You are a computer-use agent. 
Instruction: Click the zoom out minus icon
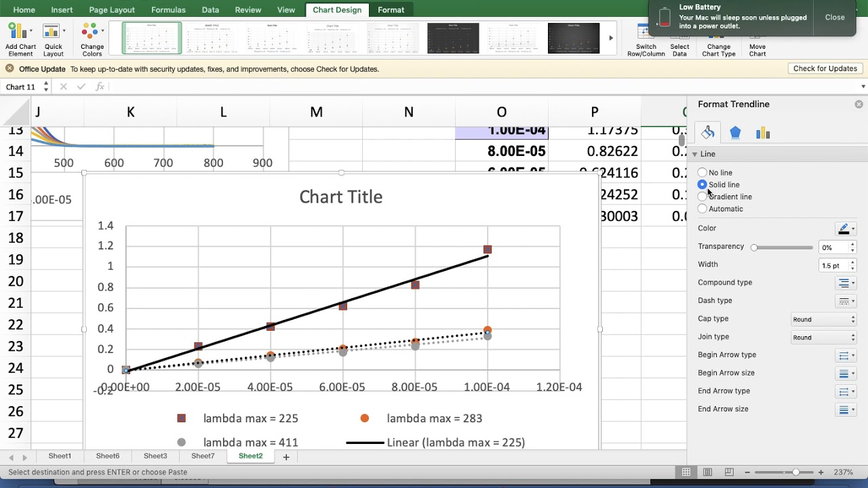coord(747,472)
